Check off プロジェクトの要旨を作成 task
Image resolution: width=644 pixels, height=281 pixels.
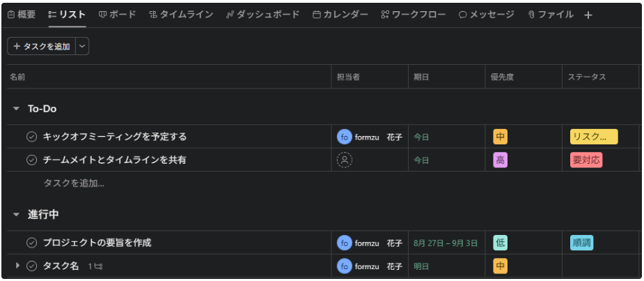[x=31, y=243]
